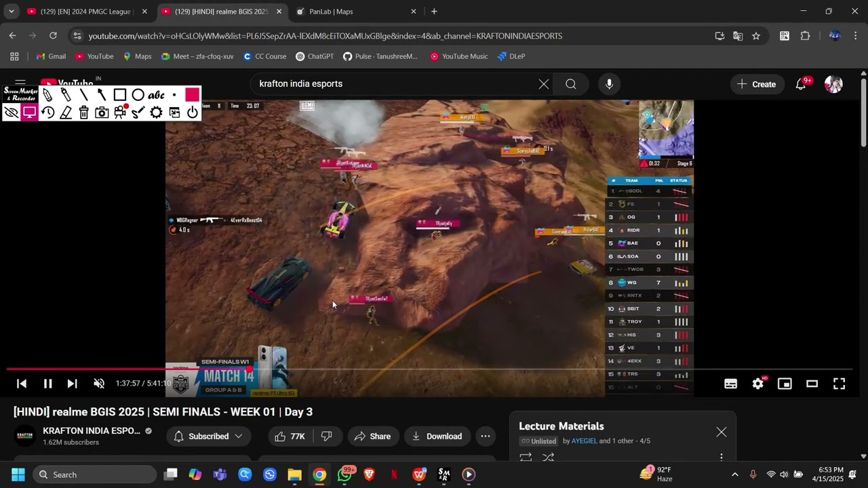Toggle subtitles/closed captions
Viewport: 868px width, 488px height.
[730, 384]
